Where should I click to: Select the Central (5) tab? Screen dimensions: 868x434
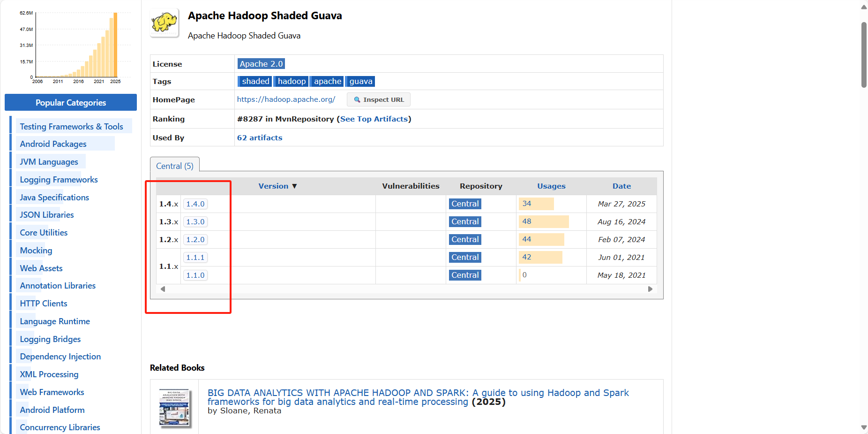[175, 166]
